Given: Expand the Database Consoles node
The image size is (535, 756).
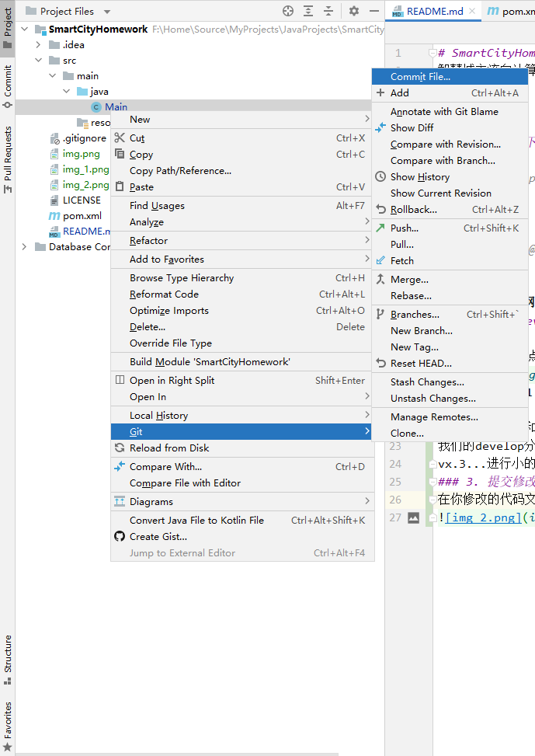Looking at the screenshot, I should click(x=25, y=247).
